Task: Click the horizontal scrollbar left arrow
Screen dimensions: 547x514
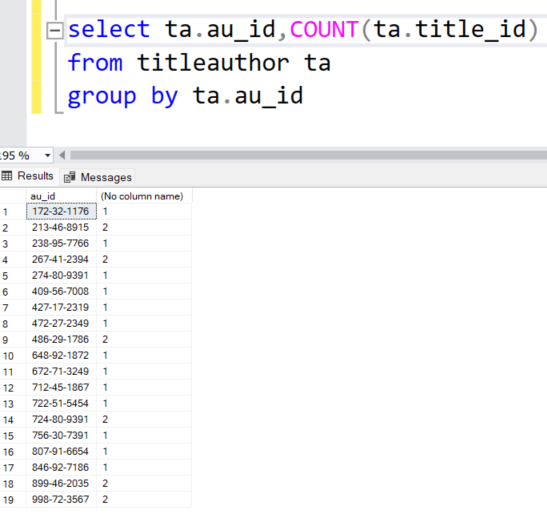Action: 62,155
